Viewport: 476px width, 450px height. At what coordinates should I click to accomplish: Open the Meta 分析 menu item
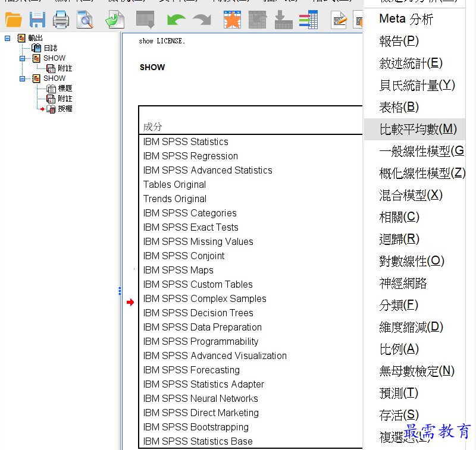(415, 19)
